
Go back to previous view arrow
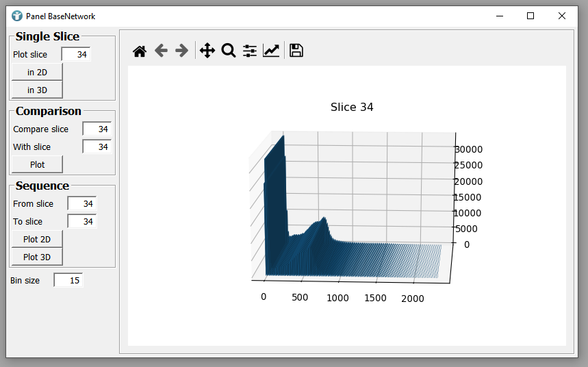(x=161, y=51)
